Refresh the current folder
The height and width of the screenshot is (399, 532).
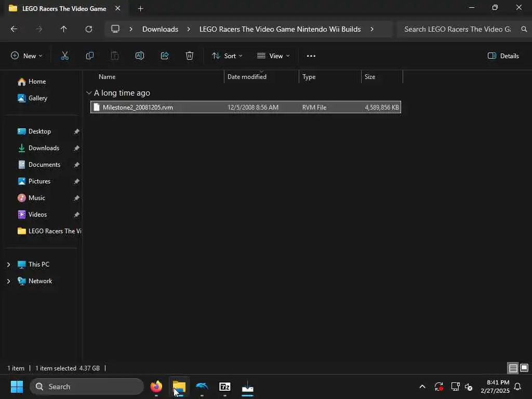click(x=89, y=29)
